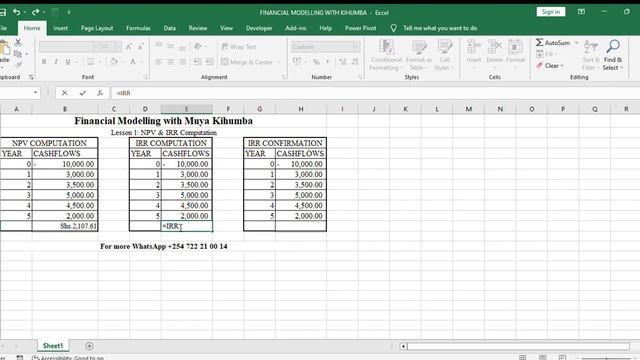The width and height of the screenshot is (640, 360).
Task: Click horizontal scrollbar left arrow
Action: pos(403,346)
